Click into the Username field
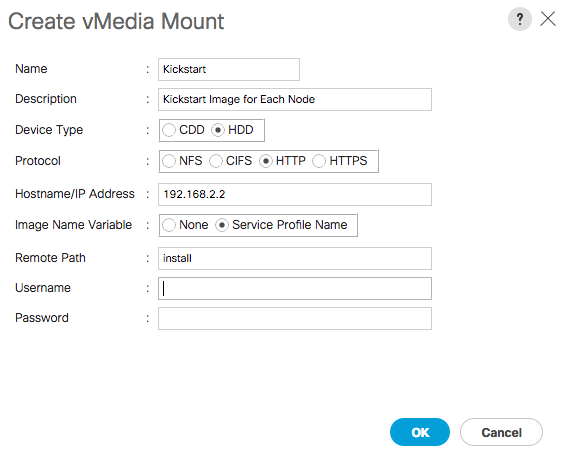 295,288
